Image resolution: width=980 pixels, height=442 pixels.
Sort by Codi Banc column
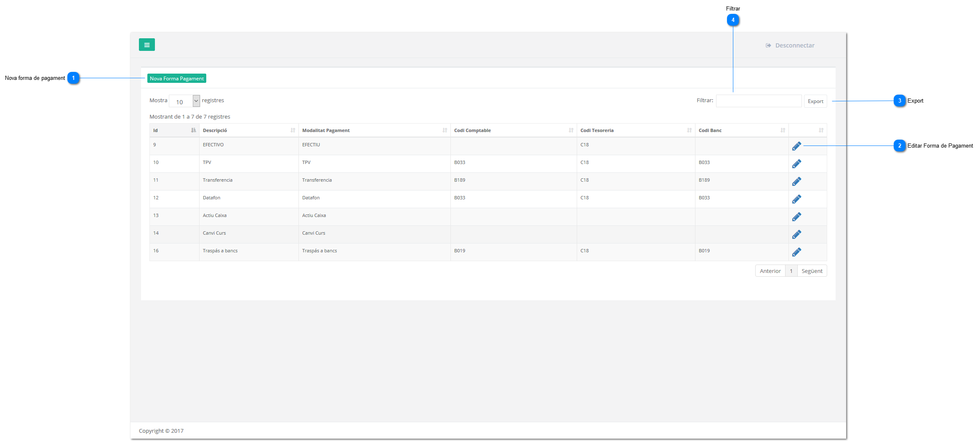point(741,130)
